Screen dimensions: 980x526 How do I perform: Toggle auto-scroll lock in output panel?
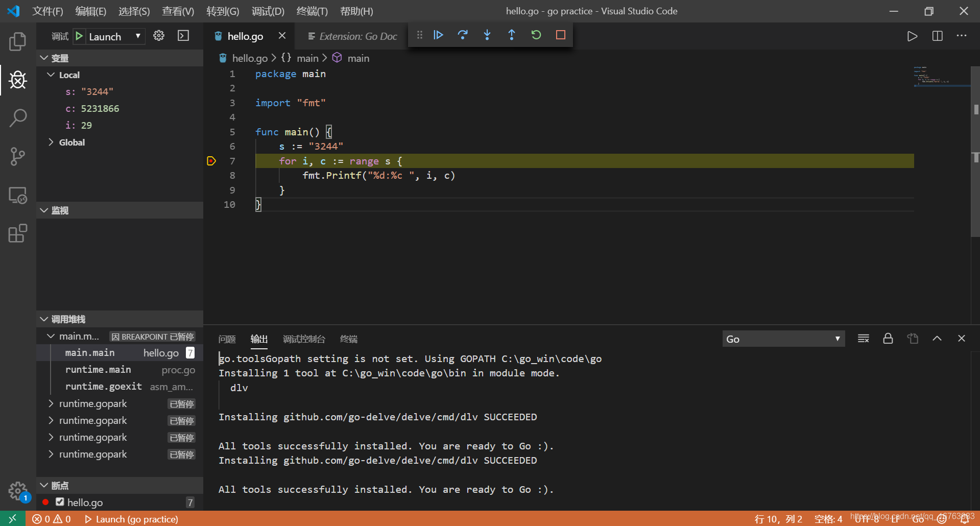(888, 338)
